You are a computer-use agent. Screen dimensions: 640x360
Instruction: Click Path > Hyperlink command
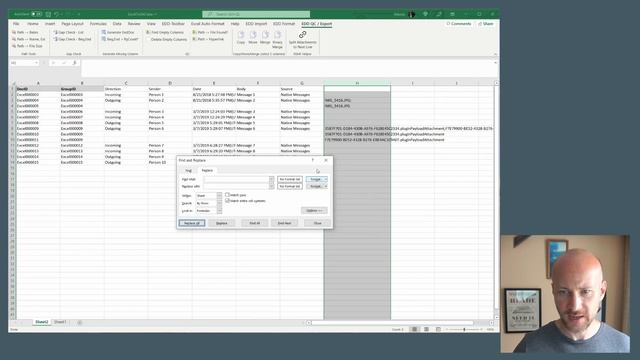(208, 39)
